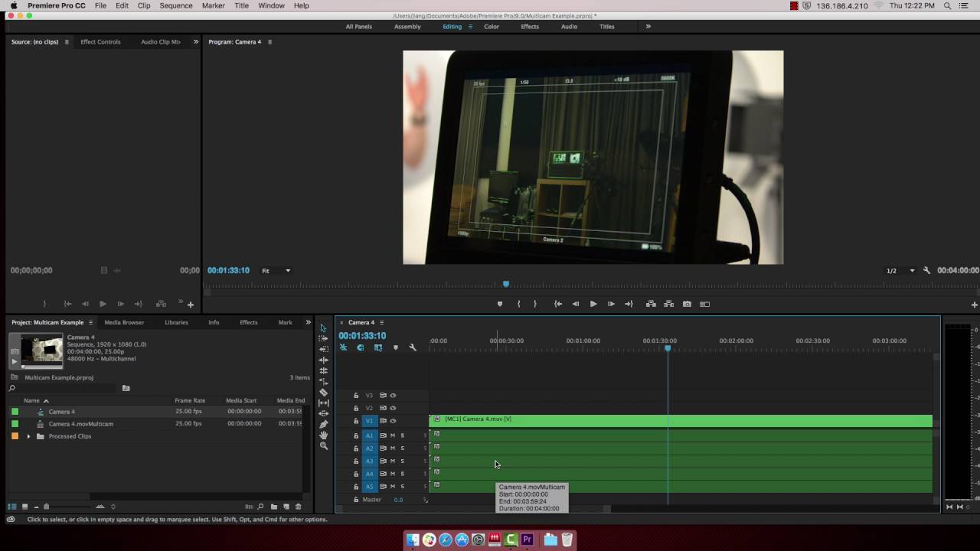Screen dimensions: 980x551
Task: Click timeline playhead marker on ruler
Action: (668, 348)
